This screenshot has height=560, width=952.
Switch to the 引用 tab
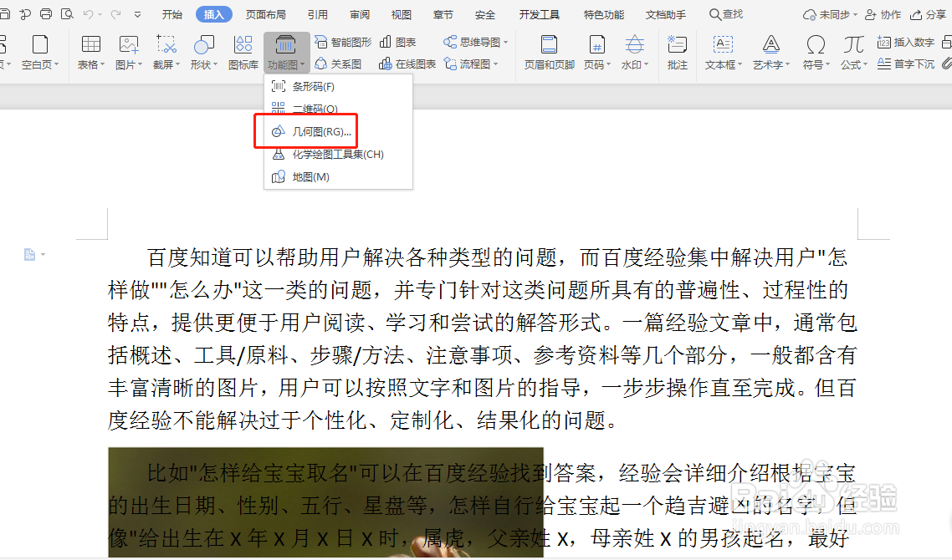coord(318,14)
